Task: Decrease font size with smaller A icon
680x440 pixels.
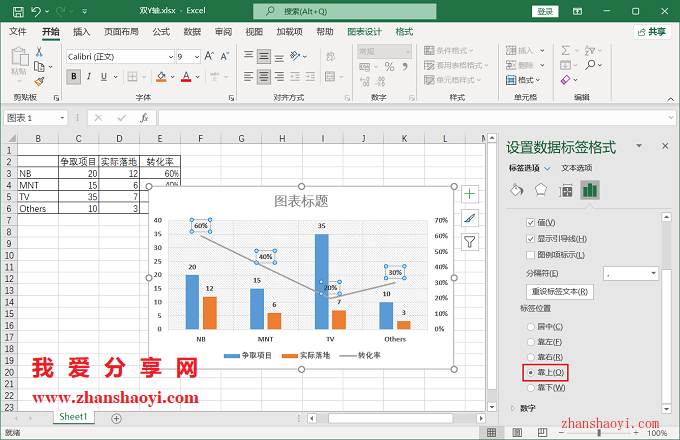Action: [x=225, y=56]
